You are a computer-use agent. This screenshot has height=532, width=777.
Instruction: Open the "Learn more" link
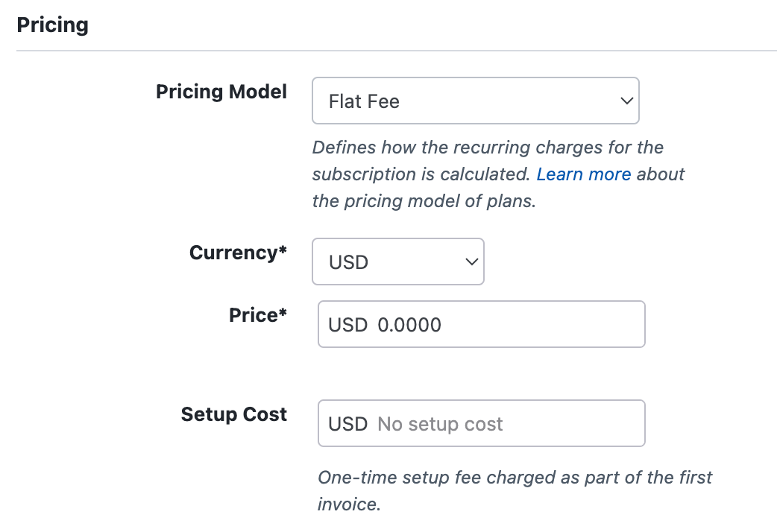[x=583, y=174]
